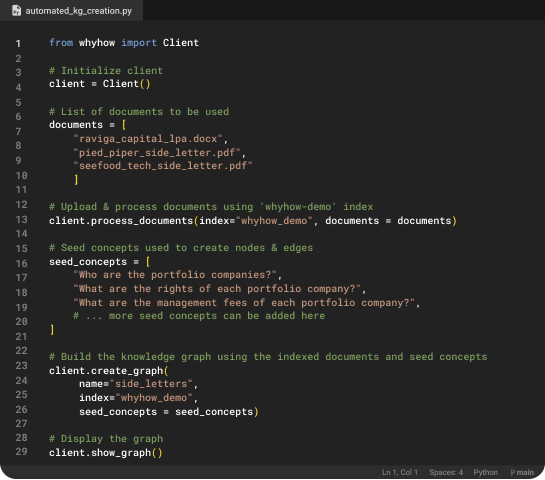545x480 pixels.
Task: Click the create_graph method name
Action: (x=127, y=371)
